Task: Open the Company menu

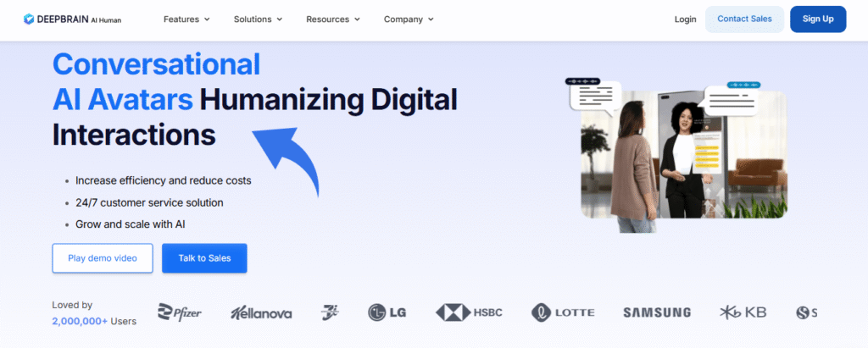Action: 409,19
